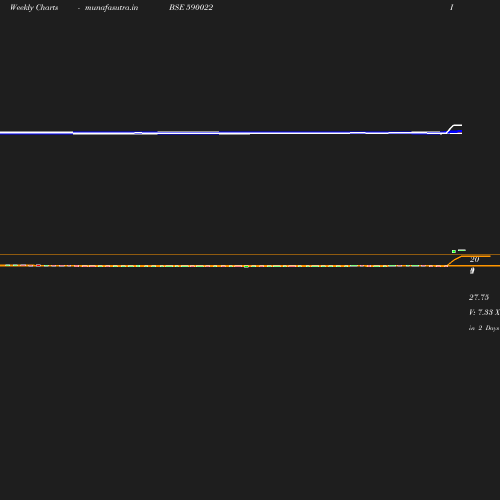Click the 'V: 7.33 X' volume text
Viewport: 500px width, 500px height.
tap(484, 312)
